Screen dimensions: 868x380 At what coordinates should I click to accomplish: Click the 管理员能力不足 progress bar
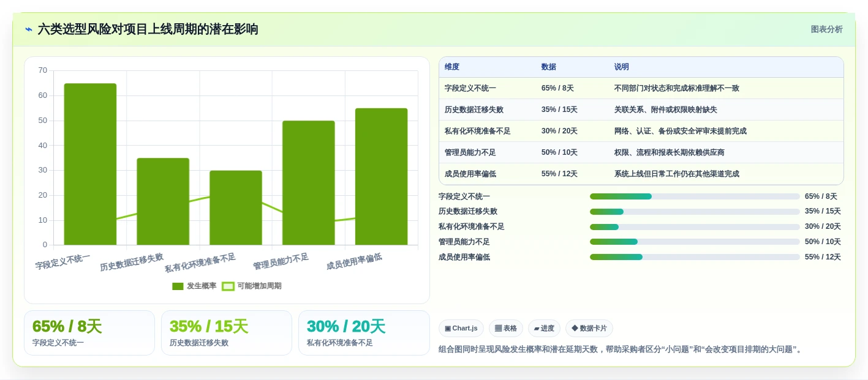pos(695,242)
